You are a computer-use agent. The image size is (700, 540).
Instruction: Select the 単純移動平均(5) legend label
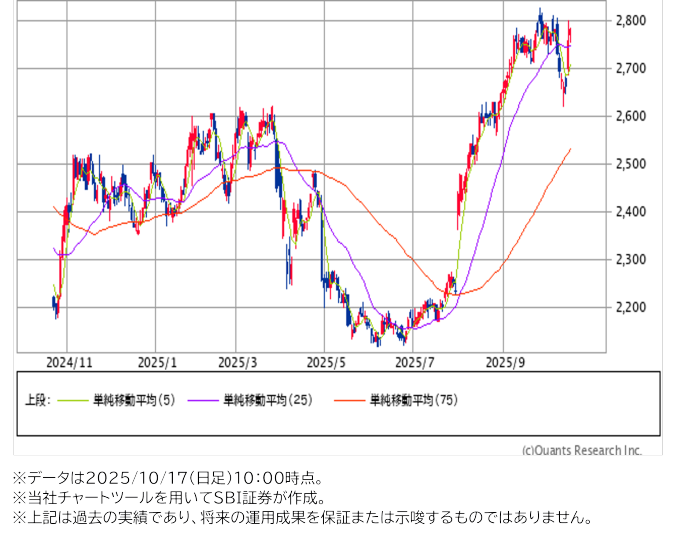point(133,400)
